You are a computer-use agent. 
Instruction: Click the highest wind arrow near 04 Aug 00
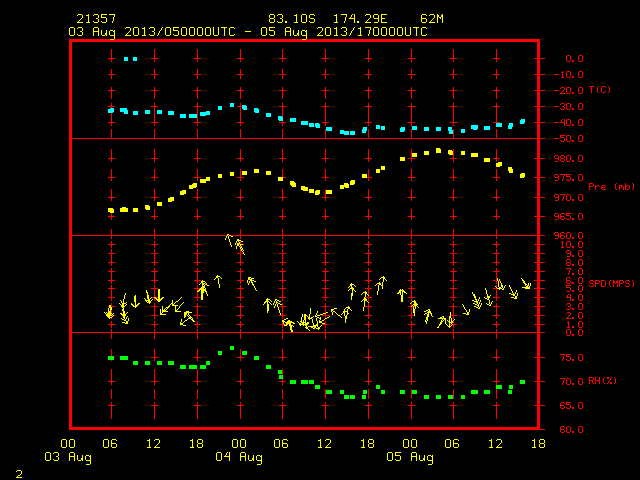[229, 240]
